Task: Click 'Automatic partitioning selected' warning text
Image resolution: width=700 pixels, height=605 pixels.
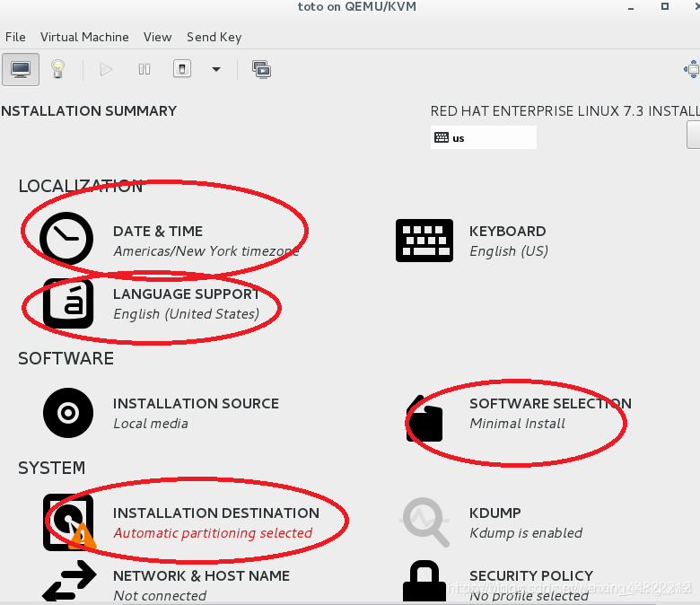Action: 213,533
